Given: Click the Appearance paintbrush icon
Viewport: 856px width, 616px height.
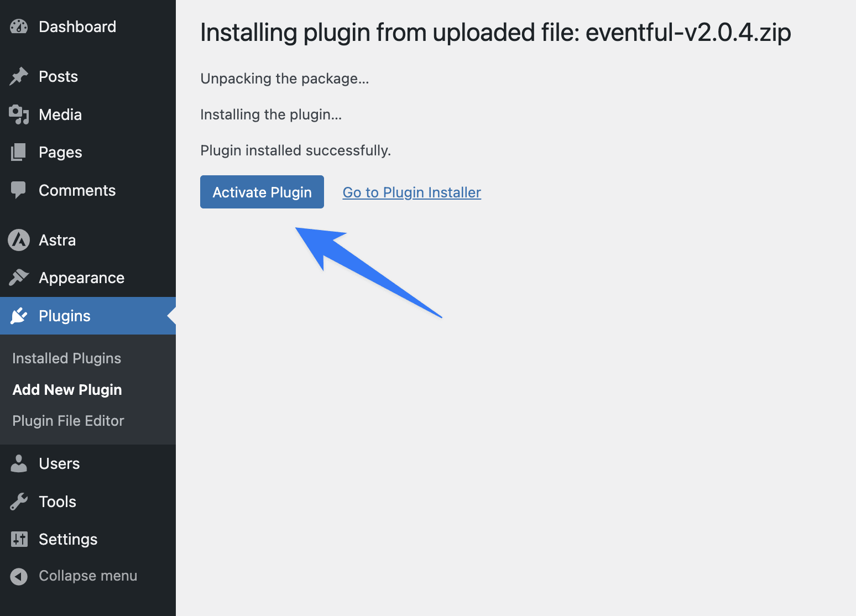Looking at the screenshot, I should (19, 278).
